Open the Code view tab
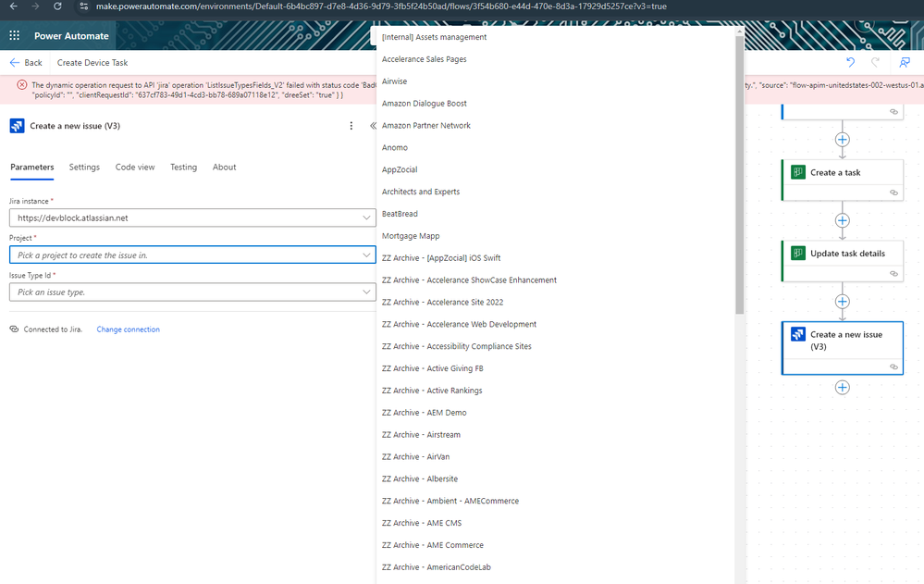Image resolution: width=924 pixels, height=584 pixels. 135,167
